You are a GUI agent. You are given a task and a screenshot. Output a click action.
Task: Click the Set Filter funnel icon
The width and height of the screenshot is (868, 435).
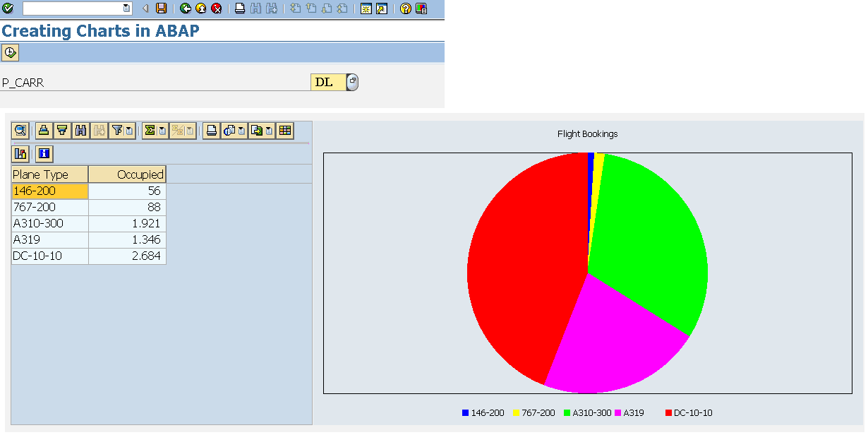117,130
